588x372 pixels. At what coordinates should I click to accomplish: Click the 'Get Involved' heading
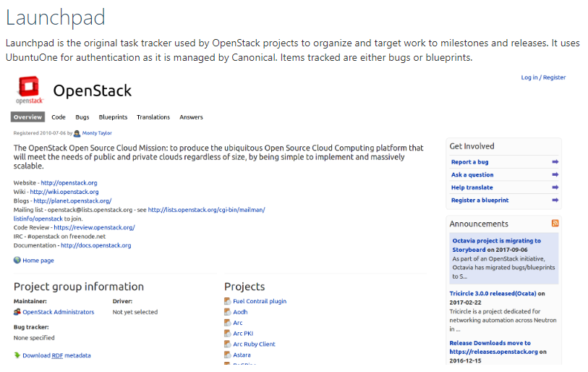coord(472,146)
